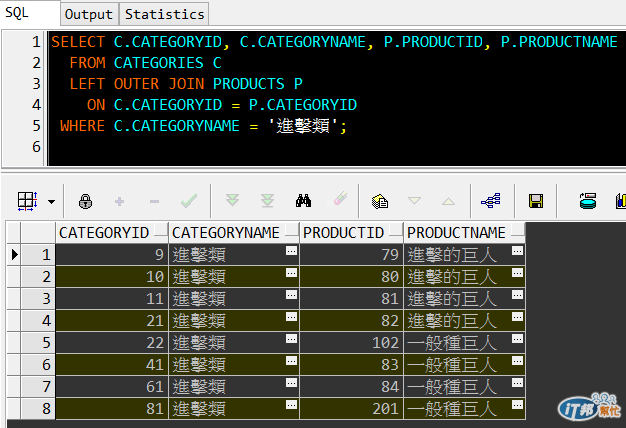Open the grid view selector icon
Image resolution: width=626 pixels, height=428 pixels.
click(x=27, y=201)
